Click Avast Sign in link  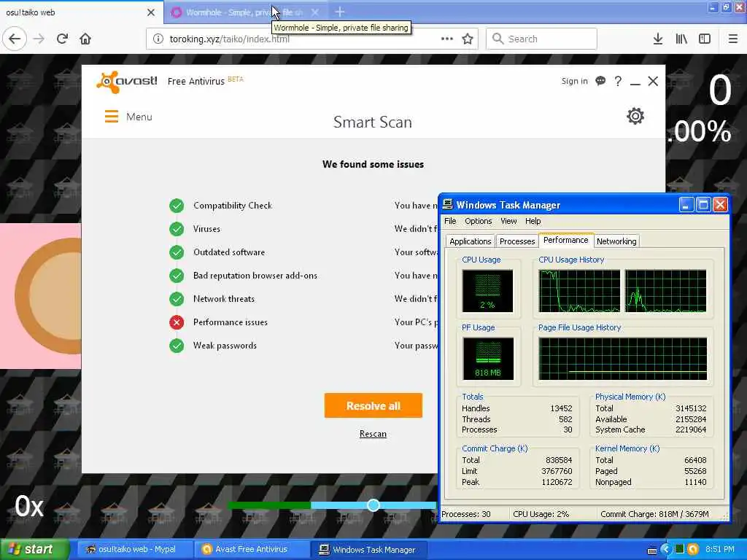pos(575,81)
